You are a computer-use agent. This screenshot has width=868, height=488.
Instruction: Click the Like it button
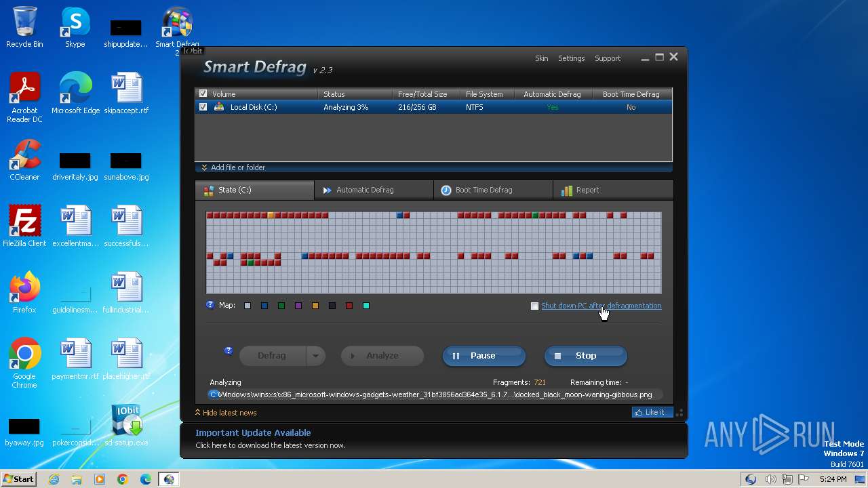(652, 412)
